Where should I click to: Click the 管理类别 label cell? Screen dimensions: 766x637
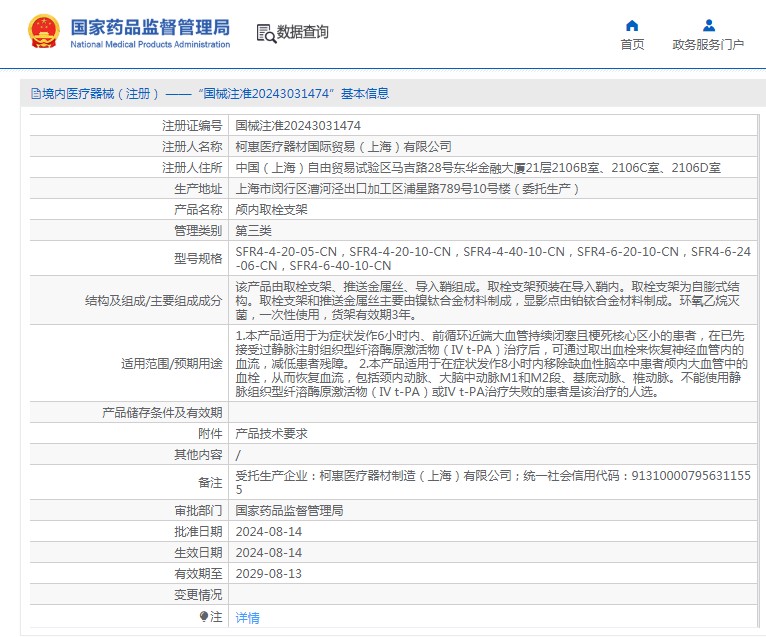[198, 231]
